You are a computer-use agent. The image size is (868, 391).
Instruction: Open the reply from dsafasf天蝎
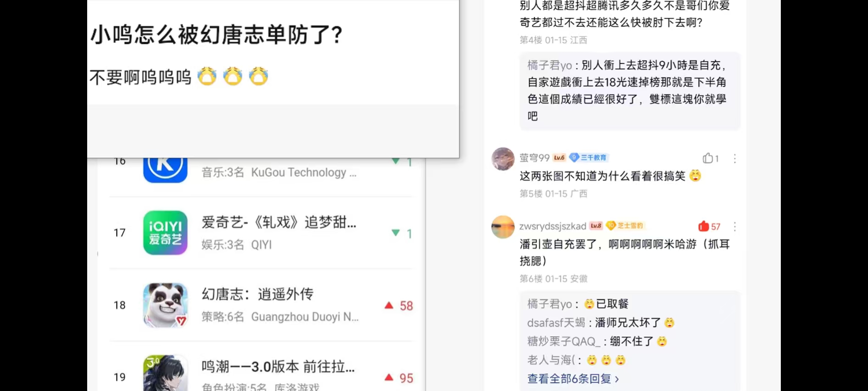click(601, 323)
